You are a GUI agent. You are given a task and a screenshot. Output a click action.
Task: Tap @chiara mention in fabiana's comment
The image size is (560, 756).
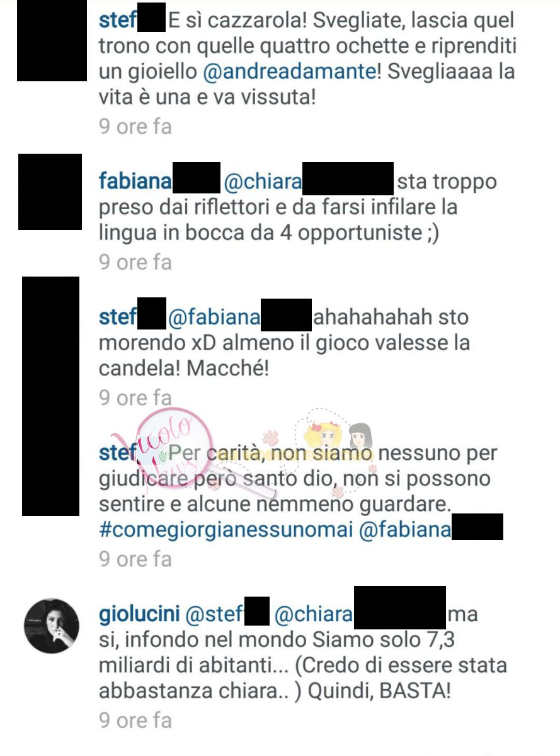coord(308,181)
